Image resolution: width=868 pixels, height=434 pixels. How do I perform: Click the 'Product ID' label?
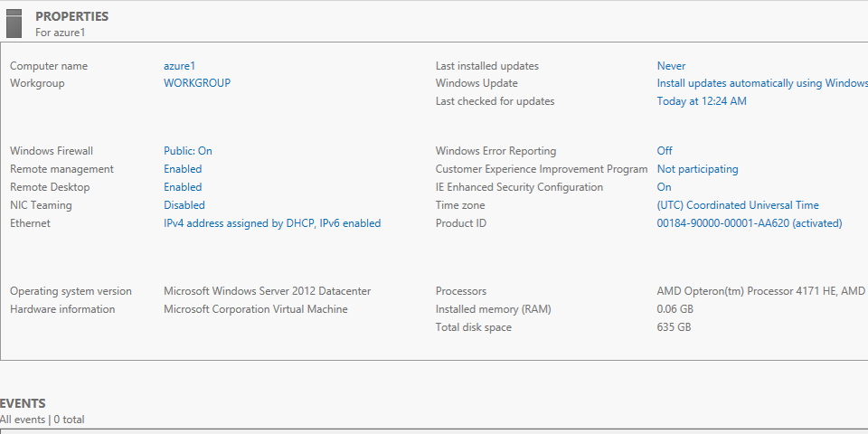pyautogui.click(x=461, y=223)
